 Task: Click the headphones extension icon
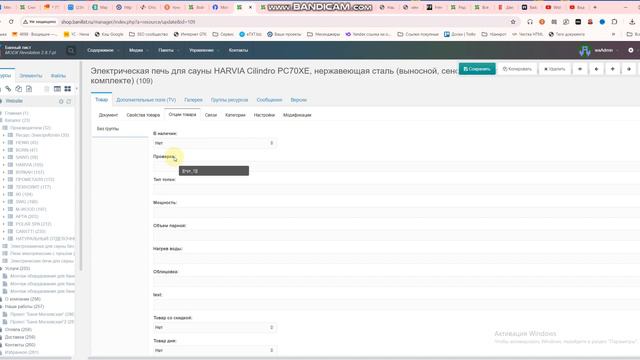[x=530, y=22]
